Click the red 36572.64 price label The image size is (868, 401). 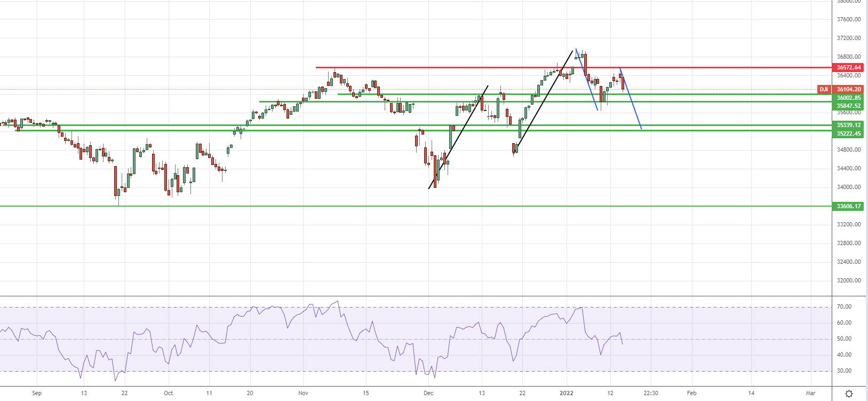[848, 67]
